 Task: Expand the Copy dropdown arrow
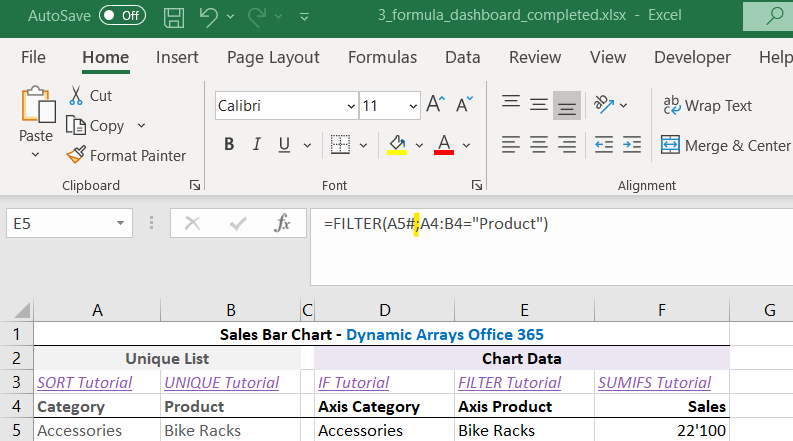[x=142, y=125]
